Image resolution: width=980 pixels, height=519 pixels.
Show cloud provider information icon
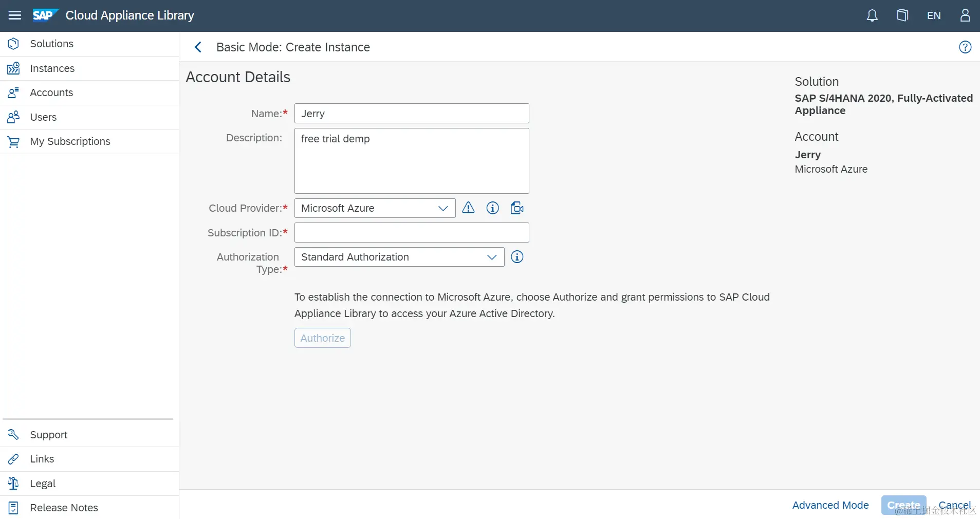(x=493, y=208)
